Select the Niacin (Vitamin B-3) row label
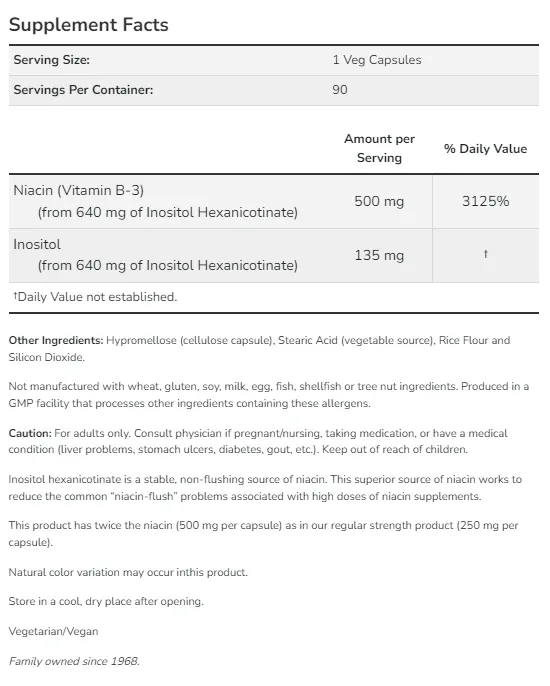 tap(79, 190)
